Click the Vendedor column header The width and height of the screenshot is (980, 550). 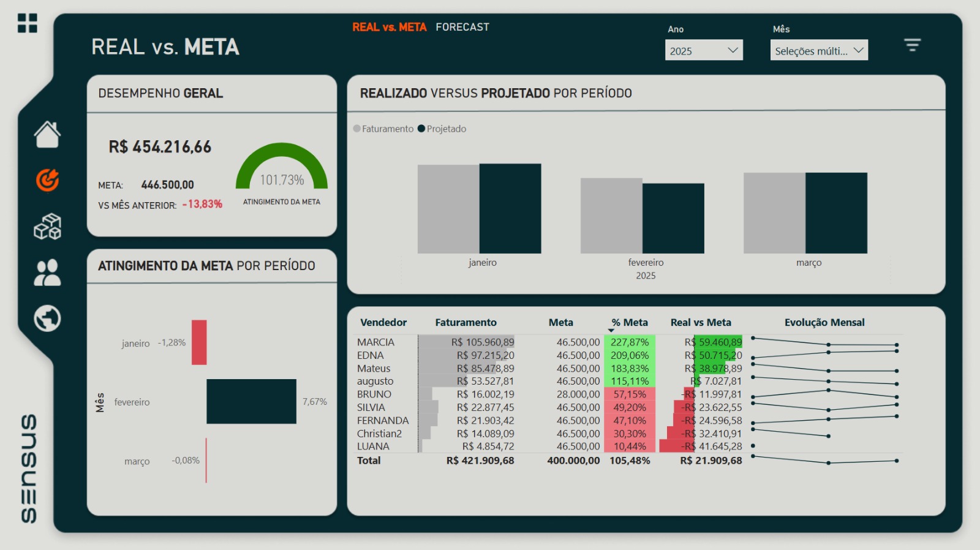point(383,322)
